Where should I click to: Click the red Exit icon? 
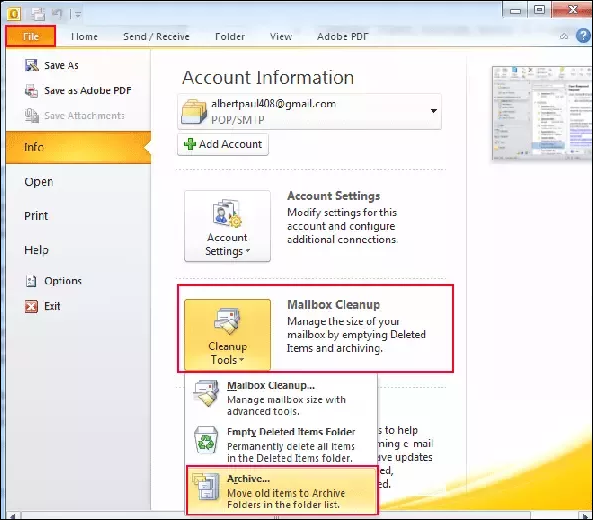coord(31,306)
